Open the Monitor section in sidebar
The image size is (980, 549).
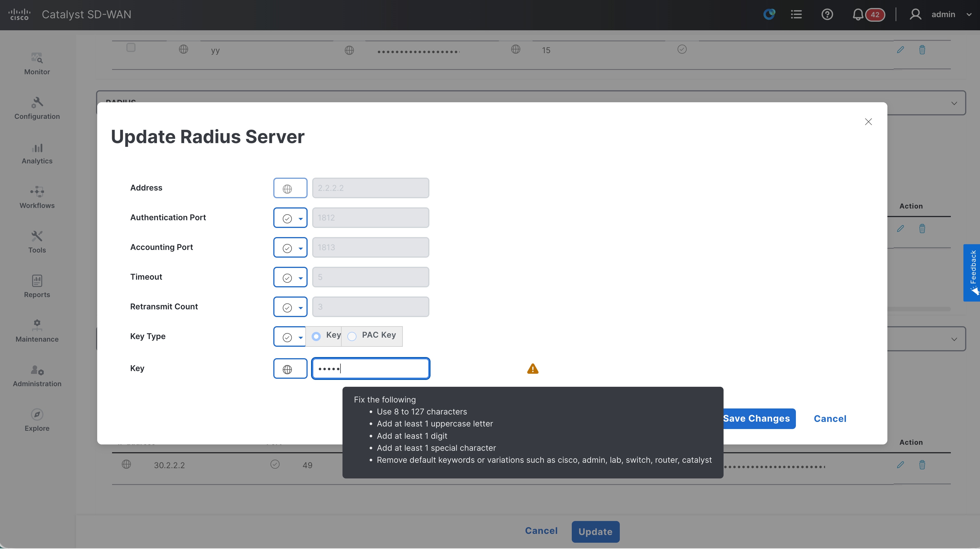[37, 63]
